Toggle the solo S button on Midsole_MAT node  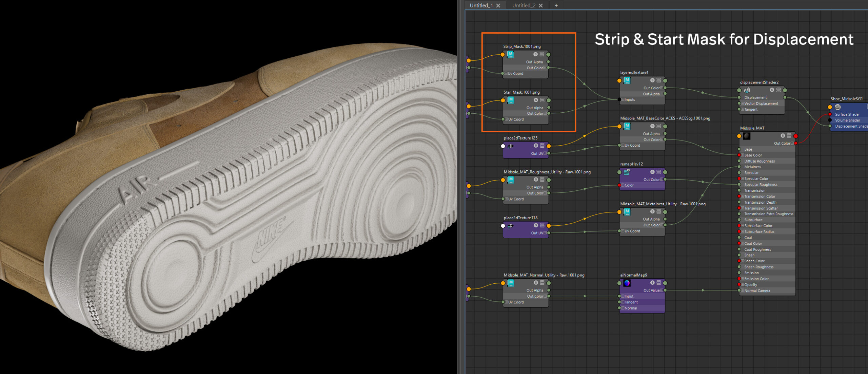pyautogui.click(x=783, y=136)
